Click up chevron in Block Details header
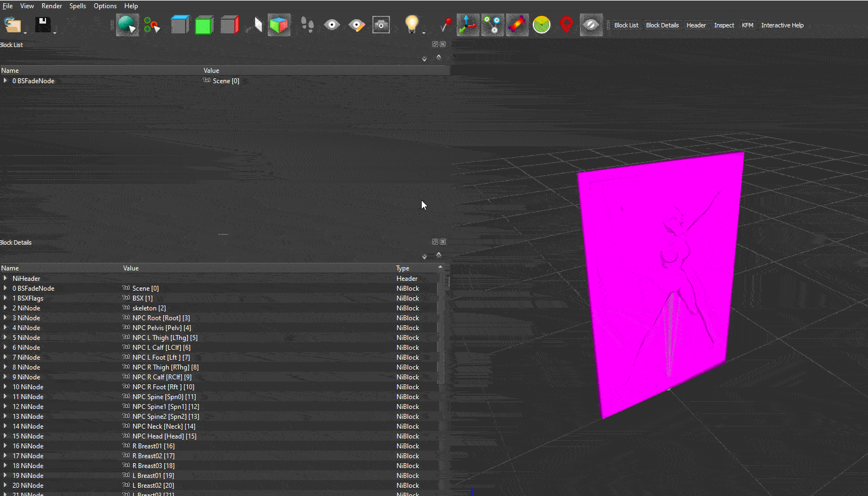Viewport: 868px width, 496px height. (x=439, y=255)
